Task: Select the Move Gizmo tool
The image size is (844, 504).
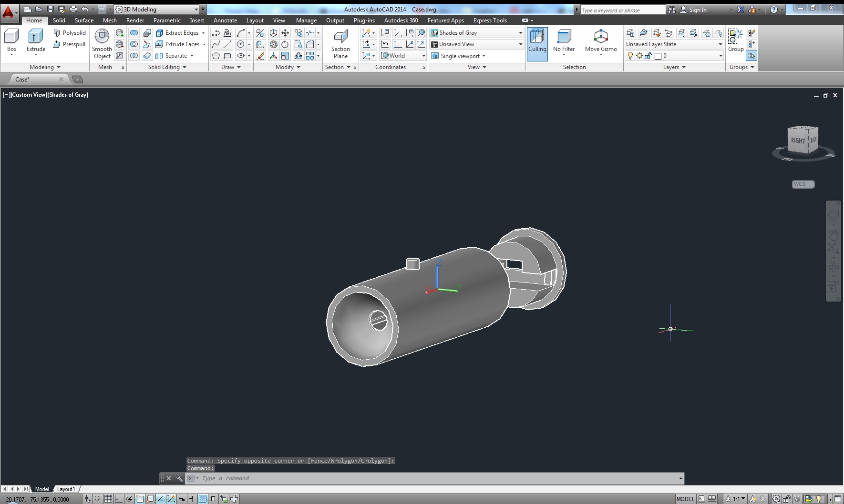Action: point(601,41)
